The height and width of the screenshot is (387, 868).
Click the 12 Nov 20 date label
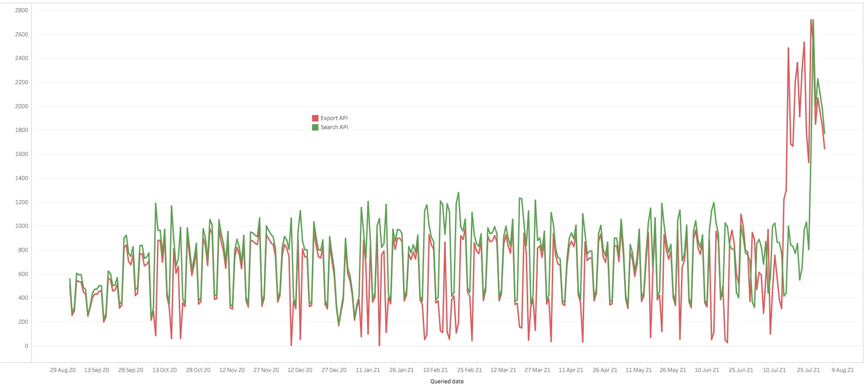[232, 370]
